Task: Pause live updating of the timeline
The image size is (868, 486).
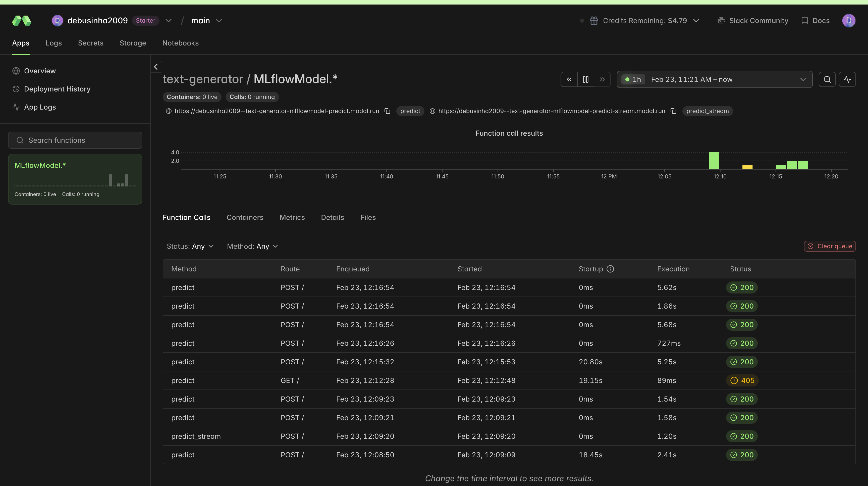Action: 585,79
